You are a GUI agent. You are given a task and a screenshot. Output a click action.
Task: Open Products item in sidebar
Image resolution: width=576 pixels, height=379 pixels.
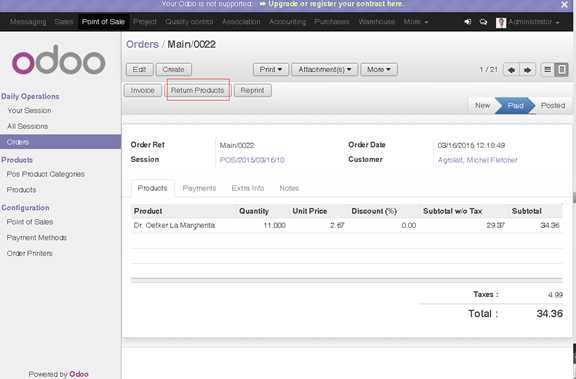[21, 190]
